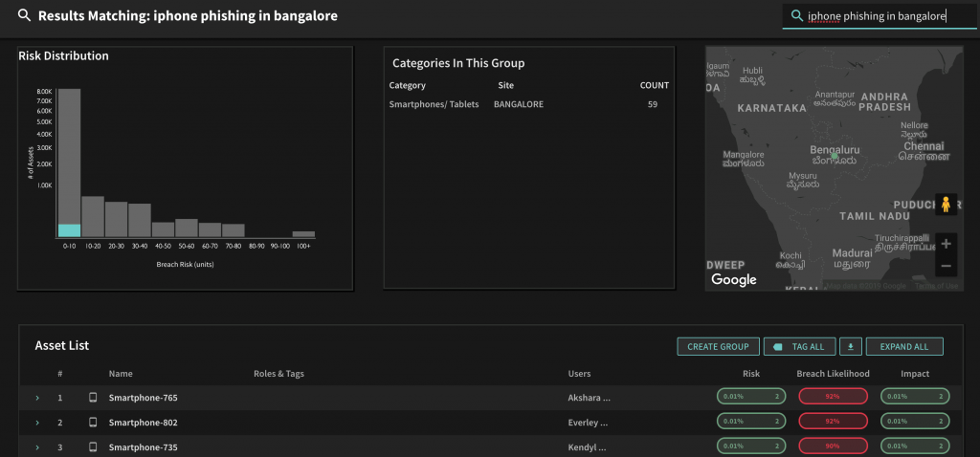Click the Risk pill for Smartphone-802

point(751,422)
